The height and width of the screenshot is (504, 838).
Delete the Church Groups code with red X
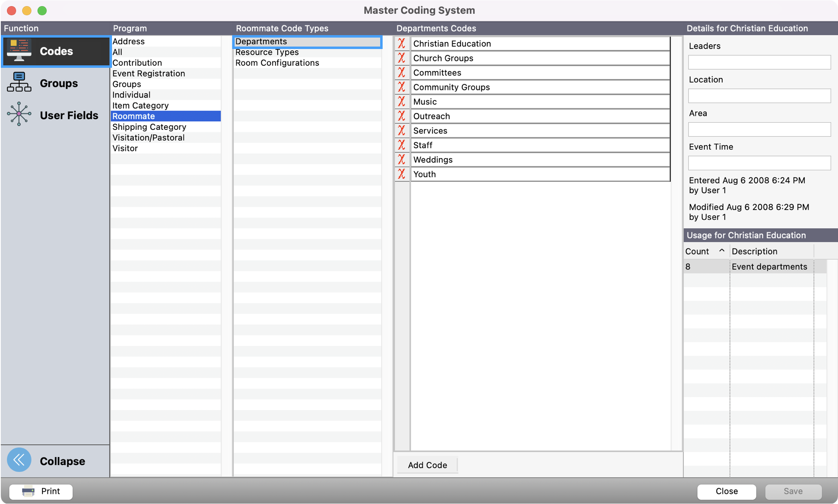(x=402, y=58)
